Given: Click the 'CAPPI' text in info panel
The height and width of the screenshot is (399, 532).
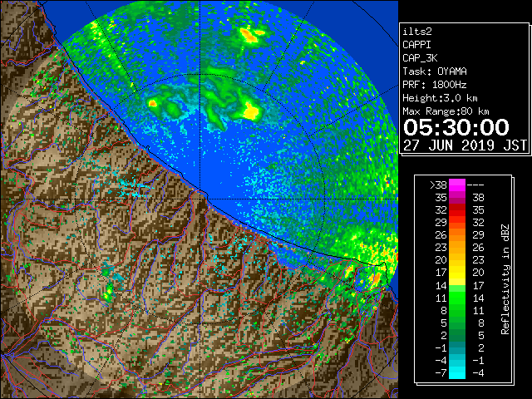Looking at the screenshot, I should 416,45.
